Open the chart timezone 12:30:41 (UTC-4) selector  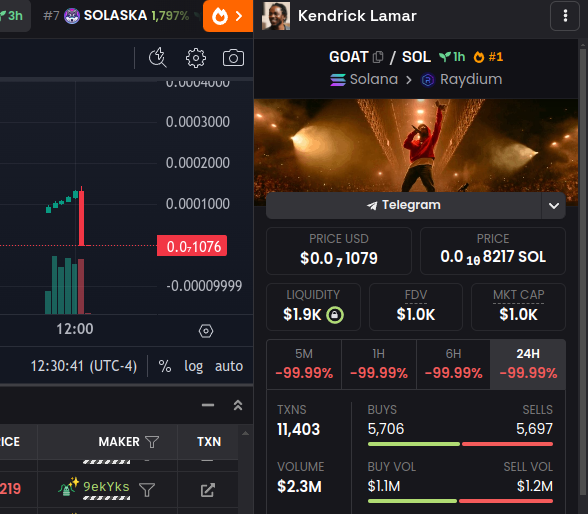84,366
